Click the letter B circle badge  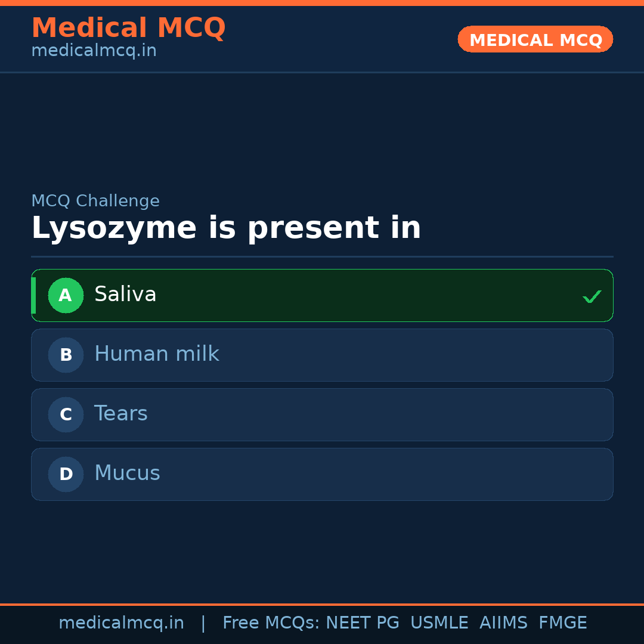tap(66, 355)
